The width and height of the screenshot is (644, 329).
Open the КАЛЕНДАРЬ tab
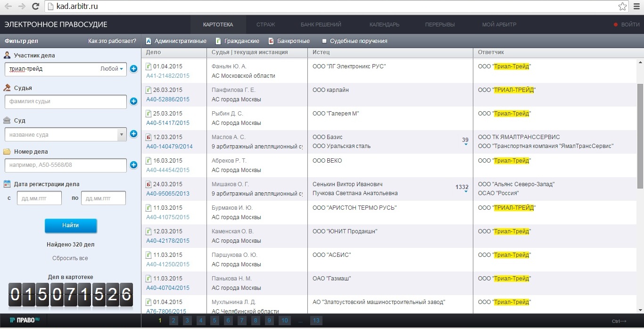point(384,25)
